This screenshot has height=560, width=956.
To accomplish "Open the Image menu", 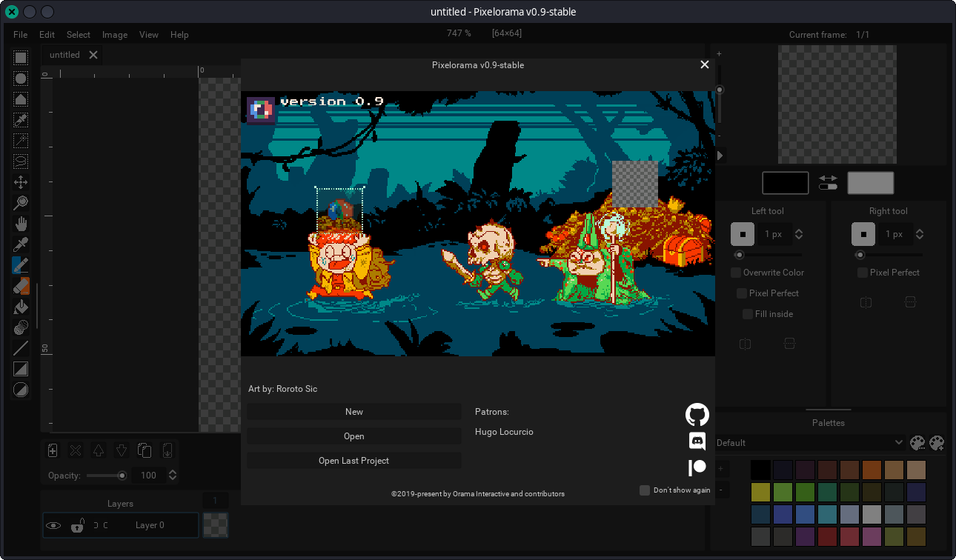I will coord(115,35).
